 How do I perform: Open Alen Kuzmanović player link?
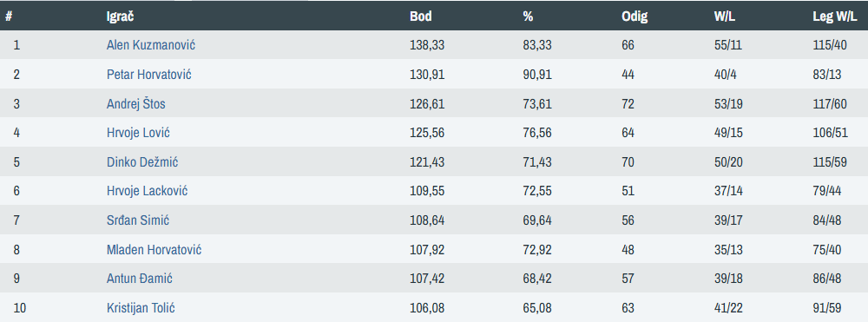click(150, 45)
